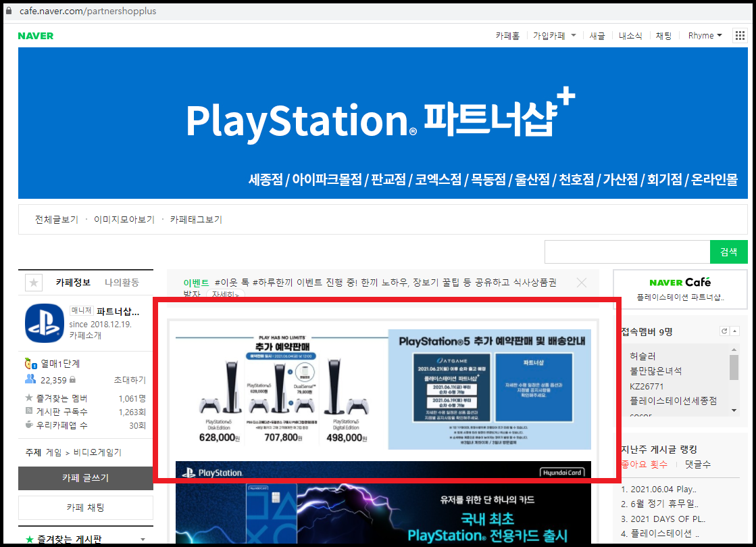The height and width of the screenshot is (547, 756).
Task: Open 내소식 in top menu
Action: [630, 36]
